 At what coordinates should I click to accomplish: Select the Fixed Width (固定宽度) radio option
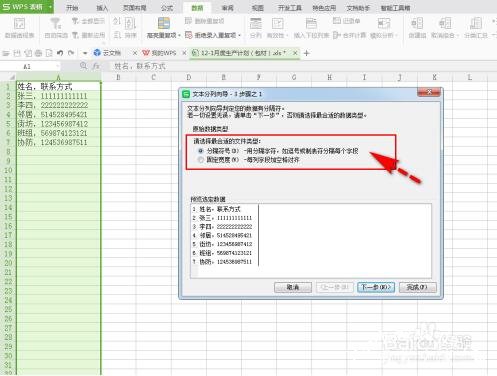click(201, 160)
